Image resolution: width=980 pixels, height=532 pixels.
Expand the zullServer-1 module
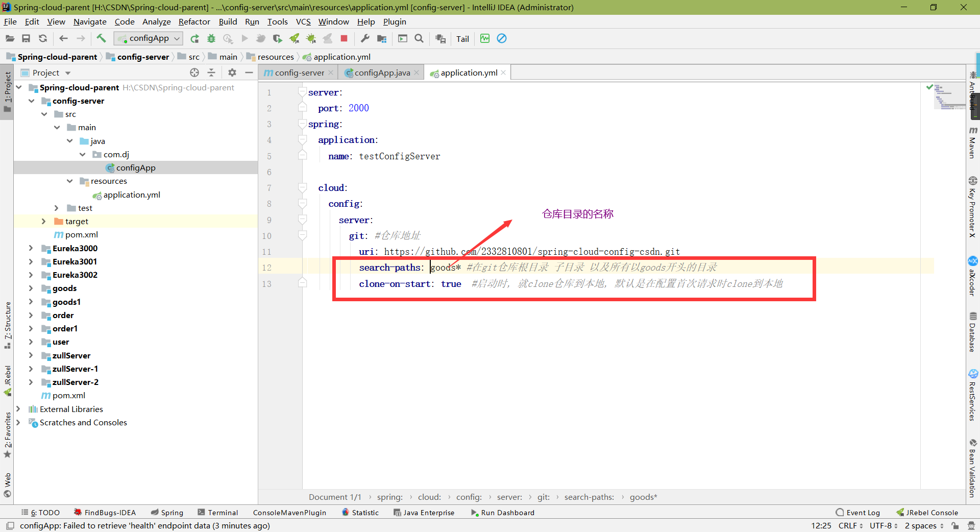pyautogui.click(x=31, y=369)
